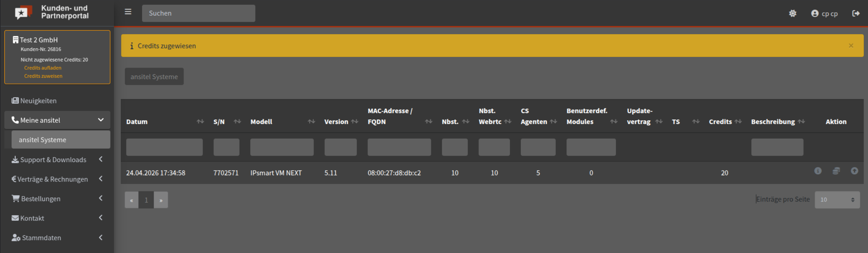Expand the Verträge & Rechnungen menu

(57, 179)
